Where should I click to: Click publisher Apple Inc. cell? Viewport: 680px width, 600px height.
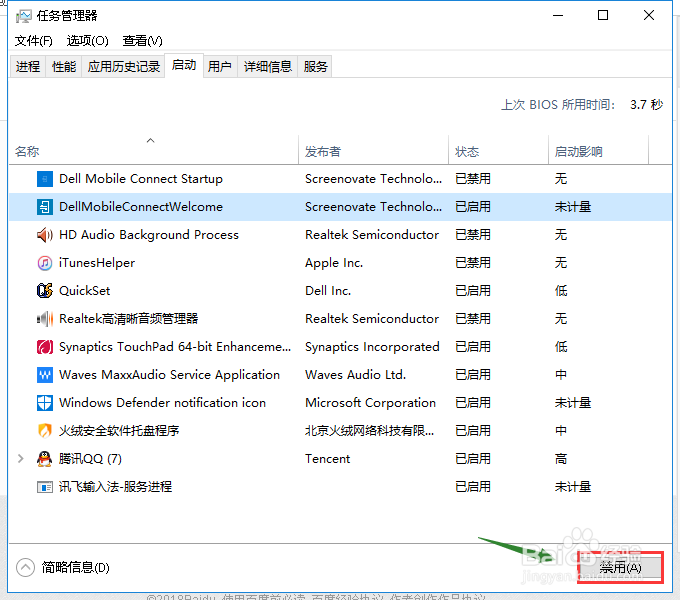coord(334,263)
